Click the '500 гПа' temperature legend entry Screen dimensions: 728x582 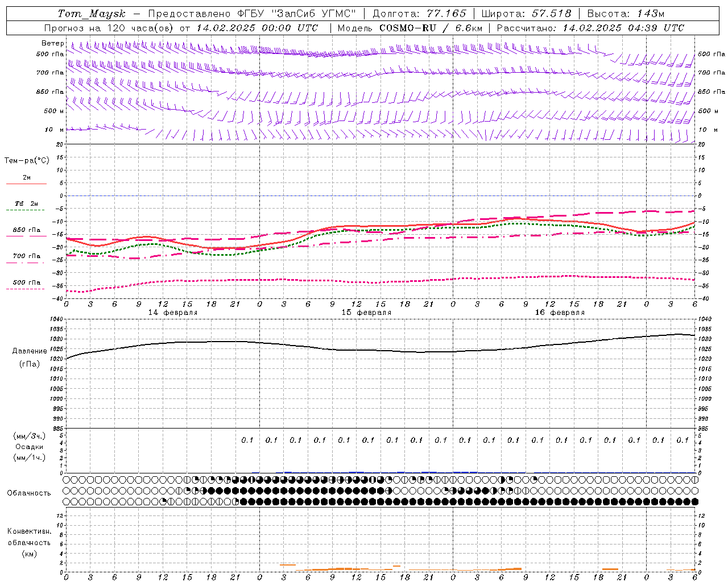tap(27, 282)
